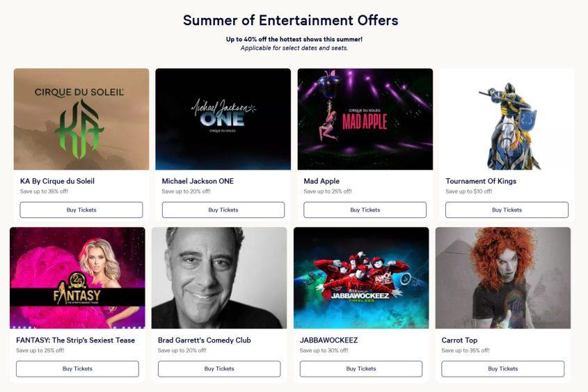Image resolution: width=588 pixels, height=392 pixels.
Task: Buy Tickets for Mad Apple
Action: pos(365,210)
